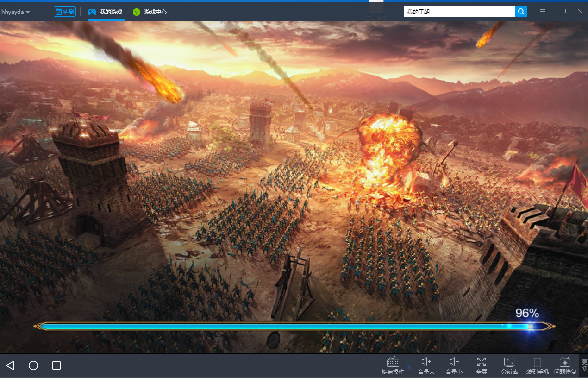Viewport: 588px width, 378px height.
Task: Open the hhyayda account dropdown
Action: tap(16, 12)
